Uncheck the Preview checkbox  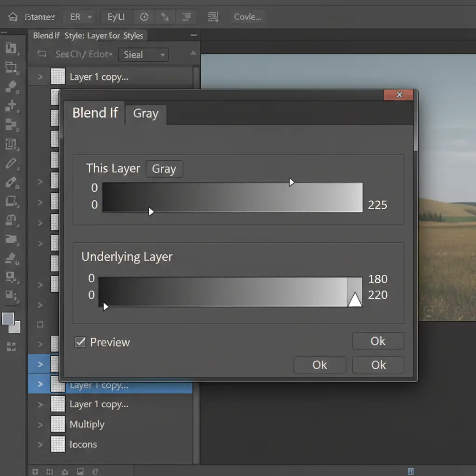[80, 343]
